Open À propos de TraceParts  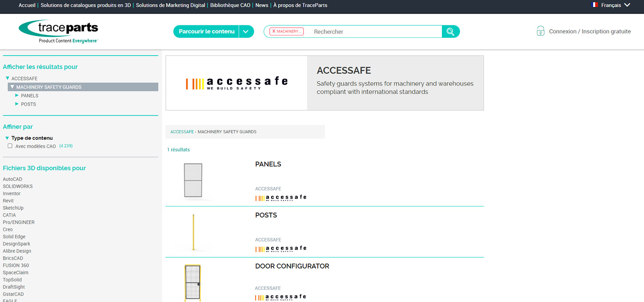(x=300, y=5)
